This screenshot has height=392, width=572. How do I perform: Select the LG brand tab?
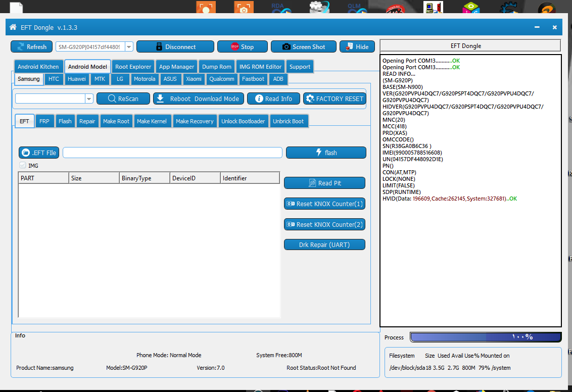pos(120,79)
